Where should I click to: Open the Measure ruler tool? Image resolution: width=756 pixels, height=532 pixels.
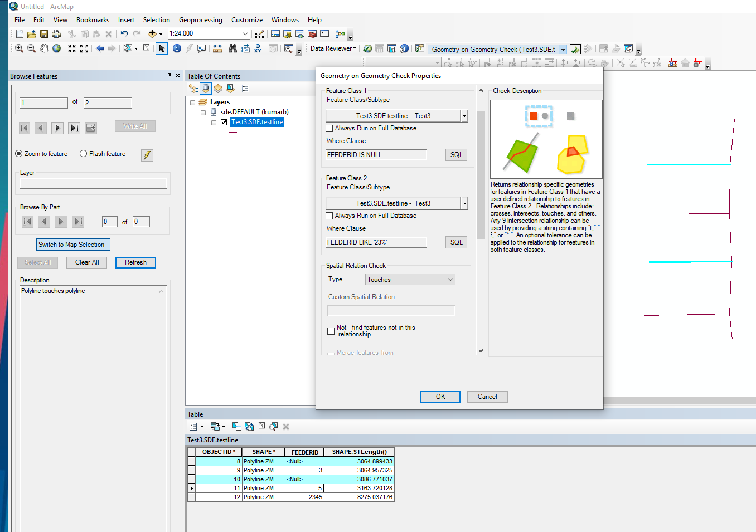point(217,48)
